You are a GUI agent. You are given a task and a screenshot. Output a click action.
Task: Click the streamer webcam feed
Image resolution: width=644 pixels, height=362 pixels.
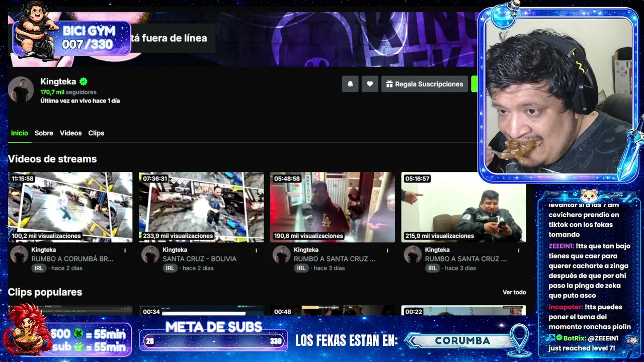click(x=558, y=96)
